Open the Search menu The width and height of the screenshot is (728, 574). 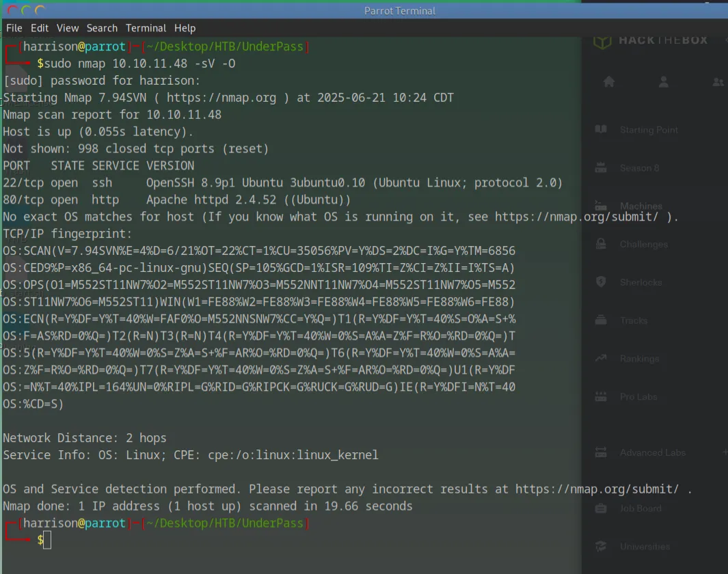(x=102, y=28)
